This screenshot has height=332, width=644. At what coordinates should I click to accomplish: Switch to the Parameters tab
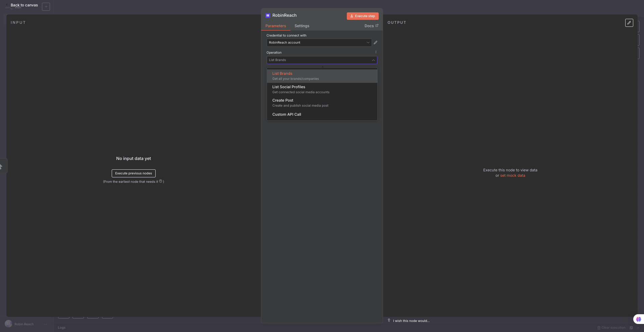coord(276,26)
